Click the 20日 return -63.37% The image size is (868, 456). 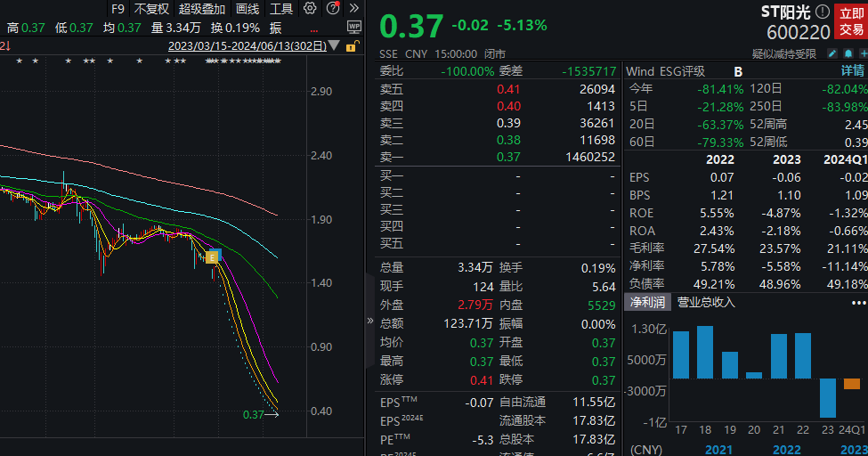(720, 125)
